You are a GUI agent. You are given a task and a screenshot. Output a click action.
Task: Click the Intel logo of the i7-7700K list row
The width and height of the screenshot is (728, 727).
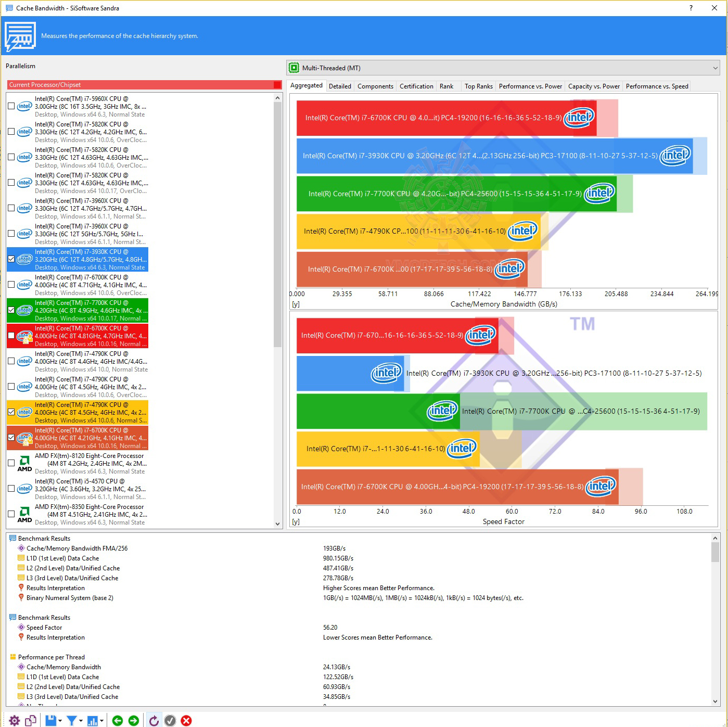click(x=24, y=310)
